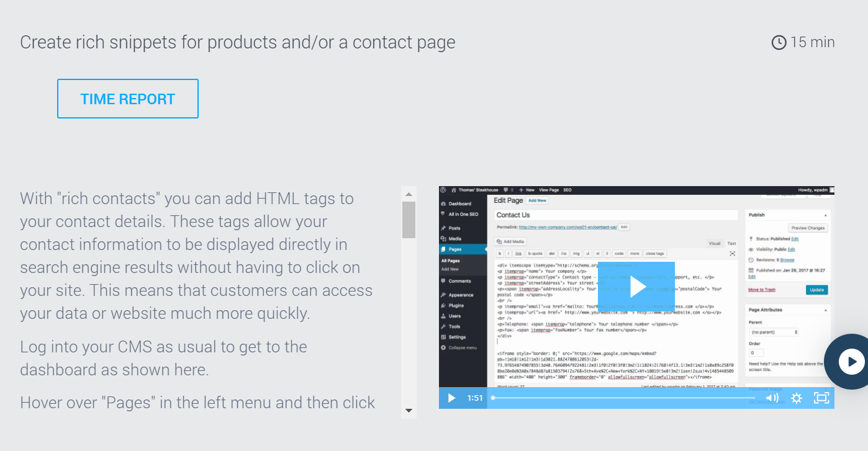Play the video with the large center play button

[x=636, y=286]
